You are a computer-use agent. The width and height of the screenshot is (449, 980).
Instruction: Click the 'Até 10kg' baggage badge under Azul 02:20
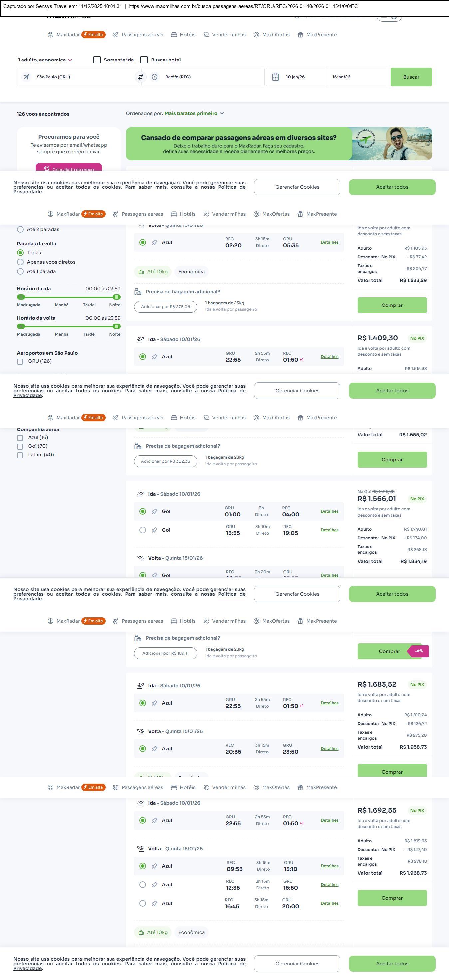[153, 272]
